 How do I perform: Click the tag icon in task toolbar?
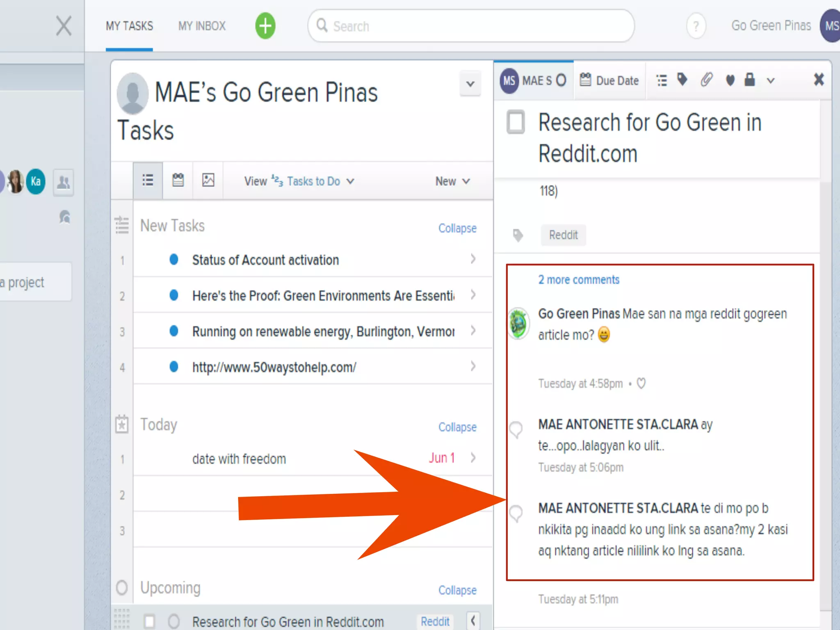click(x=682, y=80)
